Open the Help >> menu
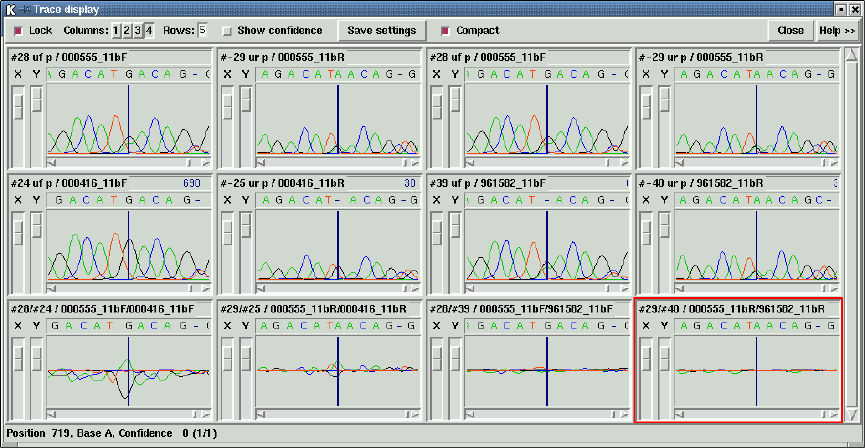865x448 pixels. click(837, 30)
